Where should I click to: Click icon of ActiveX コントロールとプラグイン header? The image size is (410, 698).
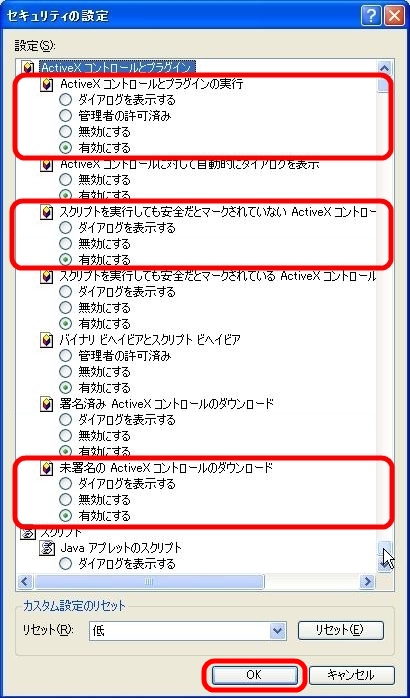(x=28, y=68)
